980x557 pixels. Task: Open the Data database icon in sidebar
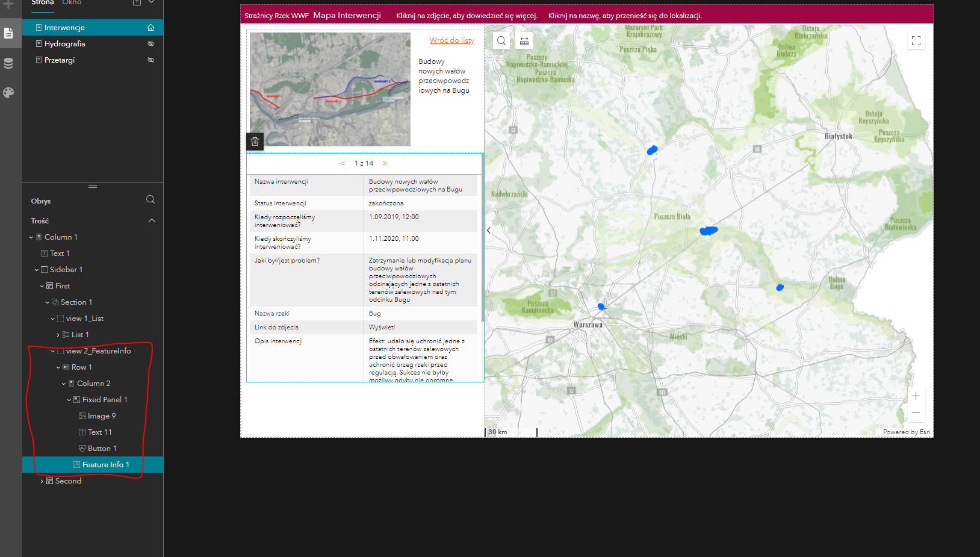tap(8, 63)
